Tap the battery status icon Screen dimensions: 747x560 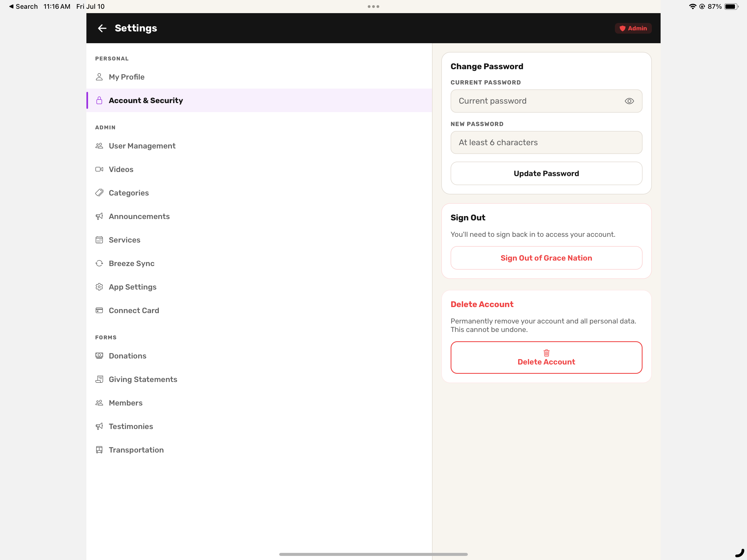point(731,6)
